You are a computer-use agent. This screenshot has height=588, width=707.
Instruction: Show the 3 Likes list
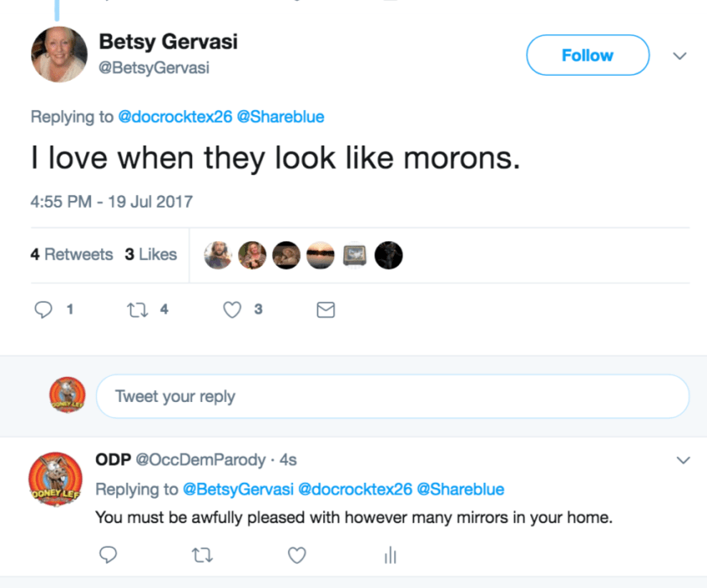(x=151, y=254)
